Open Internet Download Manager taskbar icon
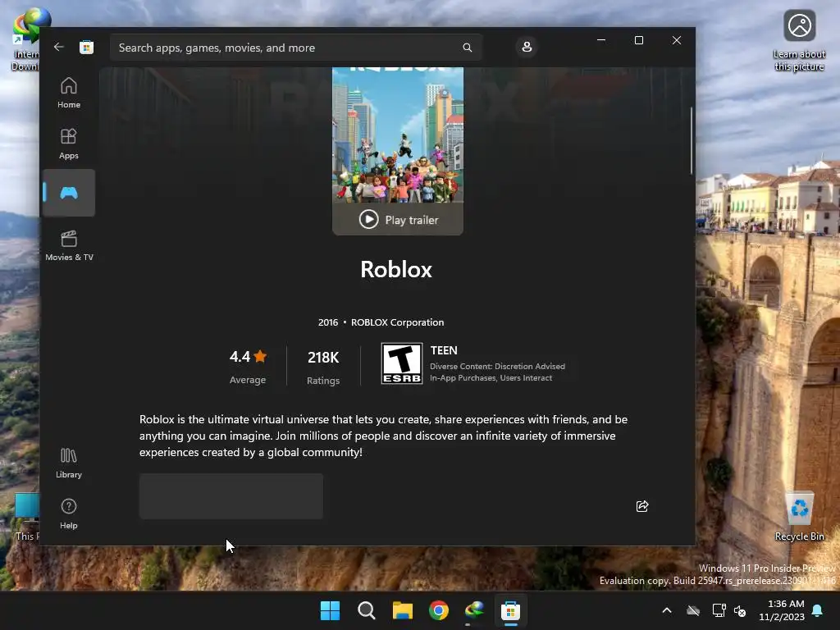 [x=475, y=610]
